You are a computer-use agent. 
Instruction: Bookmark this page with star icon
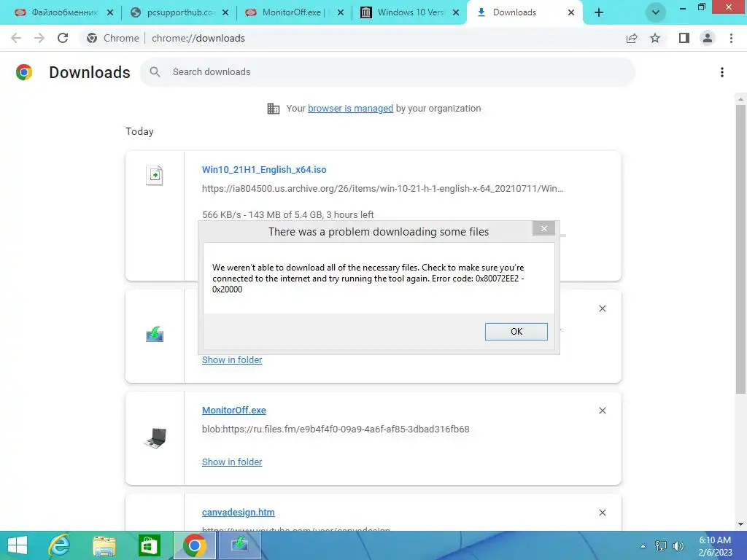655,38
